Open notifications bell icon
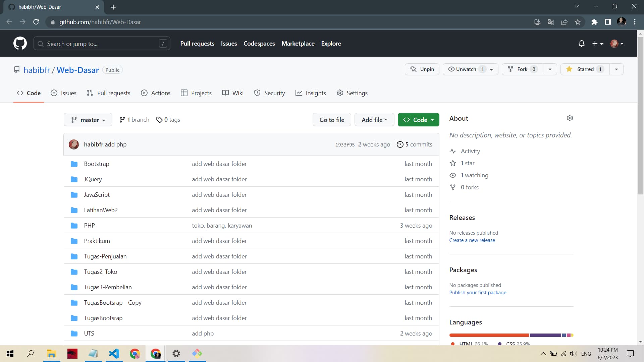 point(582,44)
